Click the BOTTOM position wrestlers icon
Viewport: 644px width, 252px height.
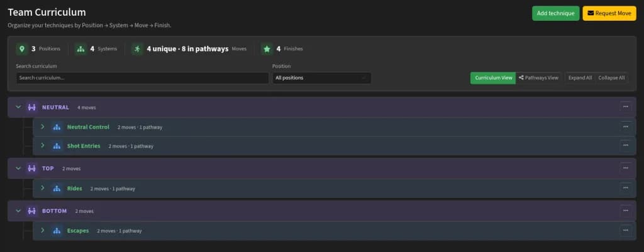[x=31, y=211]
